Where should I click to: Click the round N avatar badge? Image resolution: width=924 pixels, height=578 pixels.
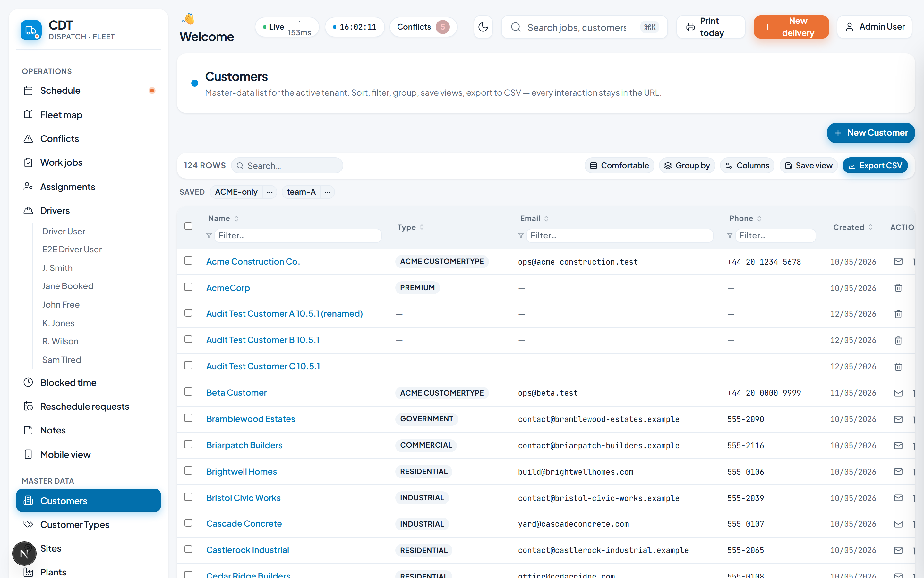tap(24, 554)
